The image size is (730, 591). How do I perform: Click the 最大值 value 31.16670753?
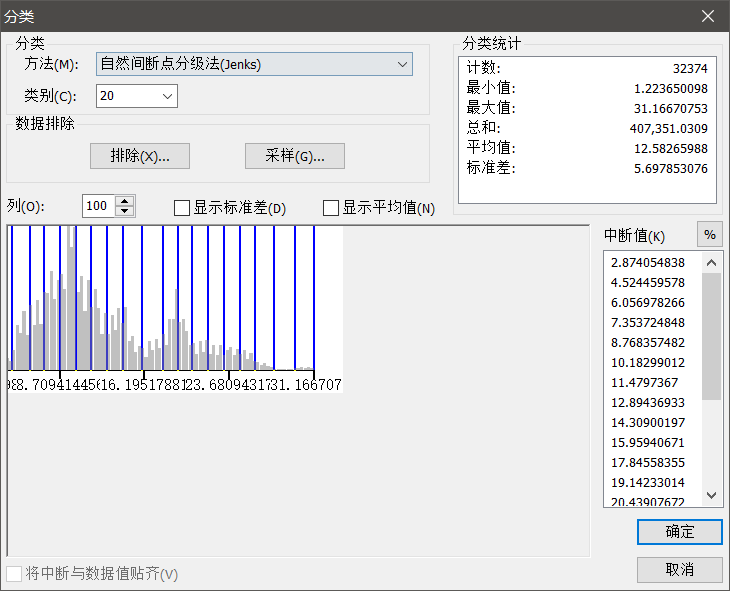coord(671,109)
